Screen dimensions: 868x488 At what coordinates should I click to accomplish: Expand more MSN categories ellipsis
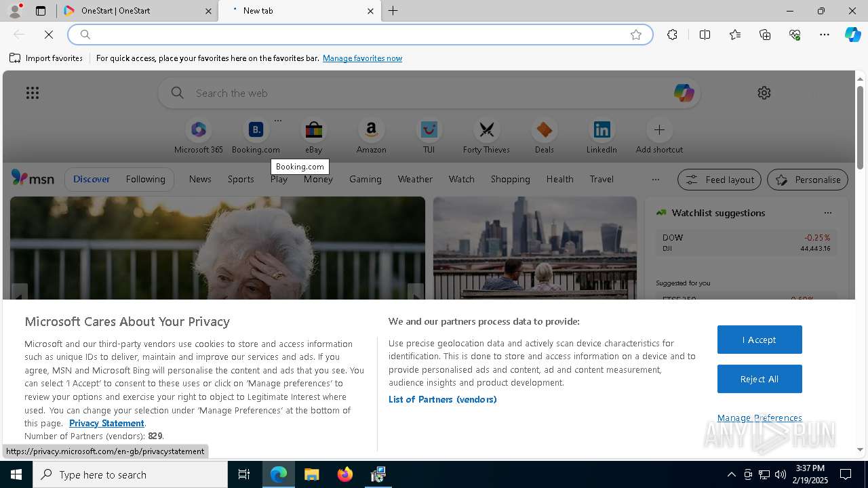(x=655, y=180)
